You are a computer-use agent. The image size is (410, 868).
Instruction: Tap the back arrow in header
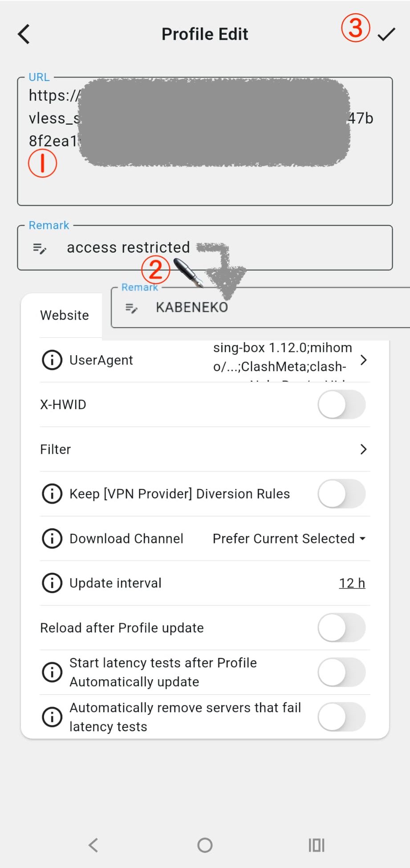coord(24,34)
